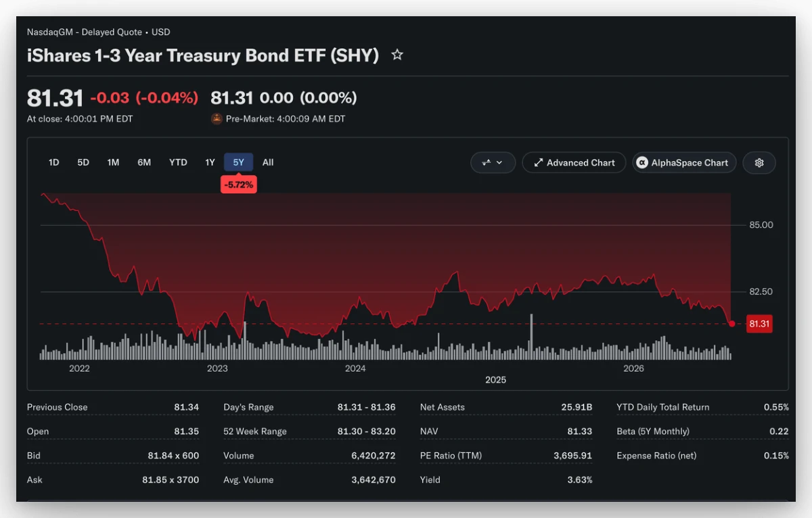Select the YTD time range
This screenshot has height=518, width=812.
[178, 162]
